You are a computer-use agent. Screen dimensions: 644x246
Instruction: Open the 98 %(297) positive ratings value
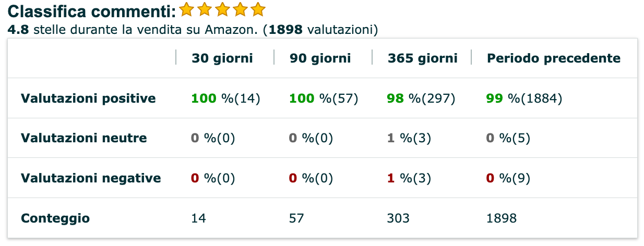pyautogui.click(x=421, y=98)
